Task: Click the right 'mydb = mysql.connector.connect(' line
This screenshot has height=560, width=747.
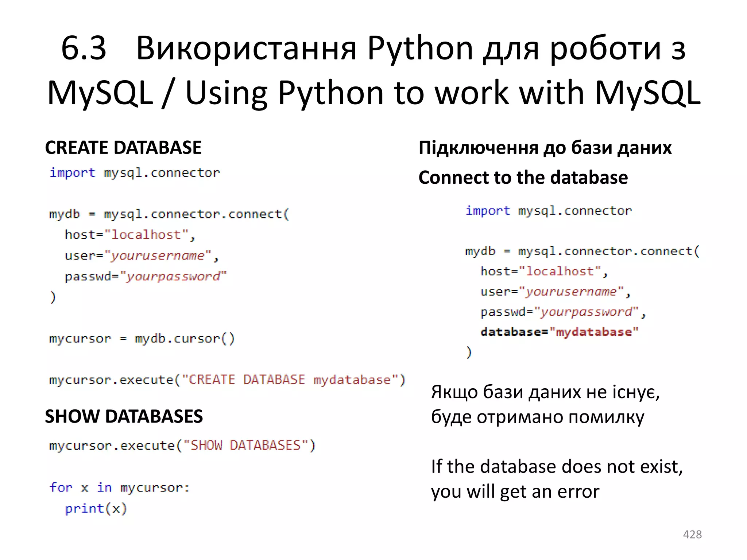Action: coord(582,251)
